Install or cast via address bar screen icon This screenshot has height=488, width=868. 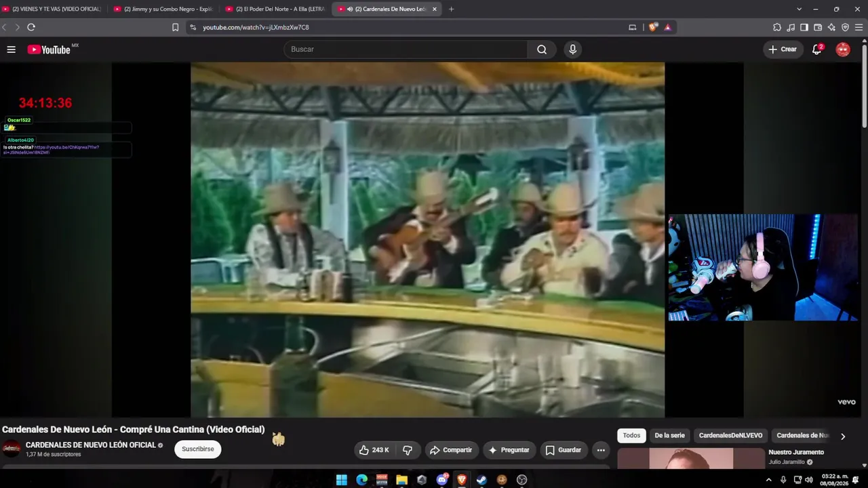633,27
